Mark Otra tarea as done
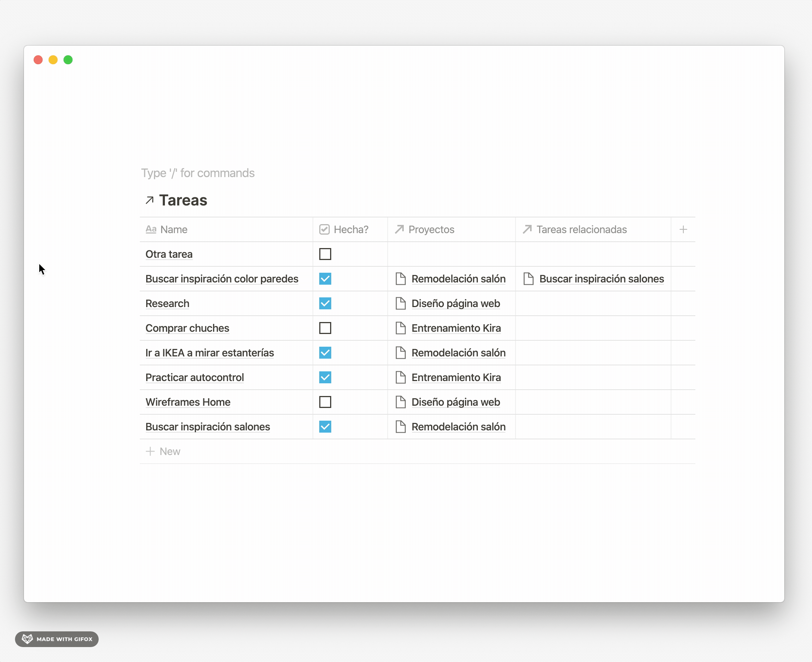Viewport: 812px width, 662px height. (325, 254)
